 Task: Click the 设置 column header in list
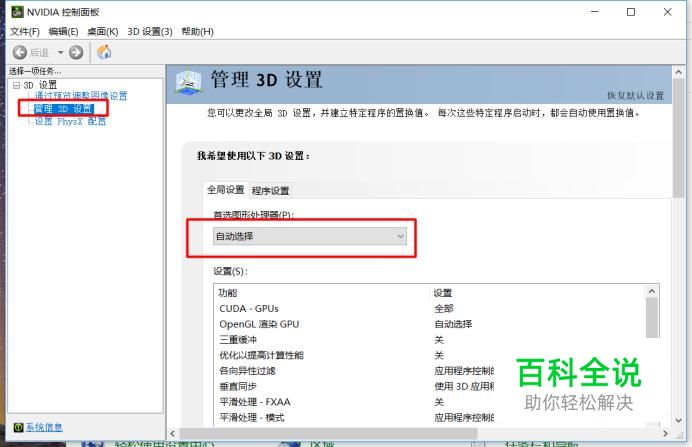coord(536,293)
